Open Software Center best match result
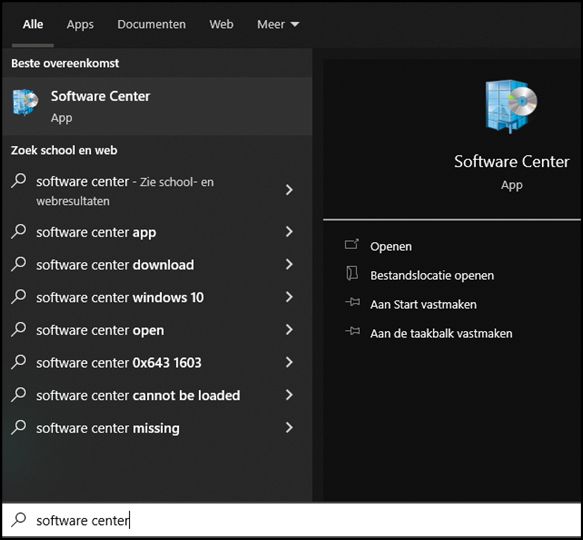 (157, 106)
